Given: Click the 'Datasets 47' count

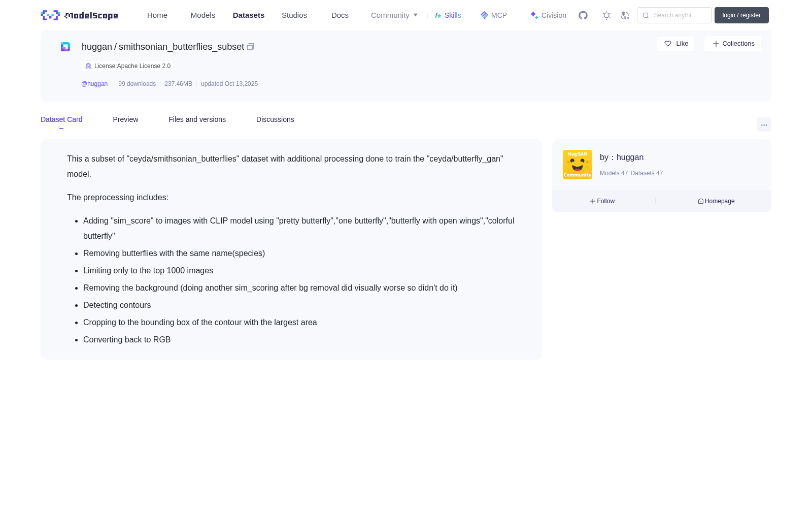Looking at the screenshot, I should coord(647,173).
